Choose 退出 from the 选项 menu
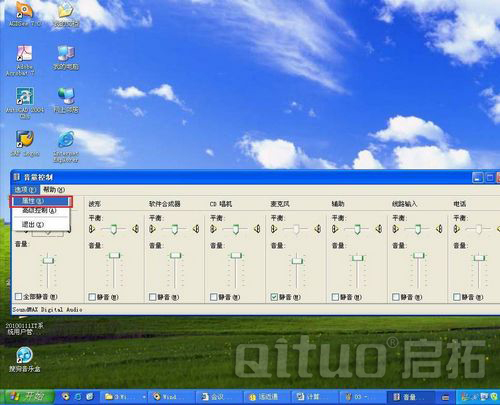 41,224
